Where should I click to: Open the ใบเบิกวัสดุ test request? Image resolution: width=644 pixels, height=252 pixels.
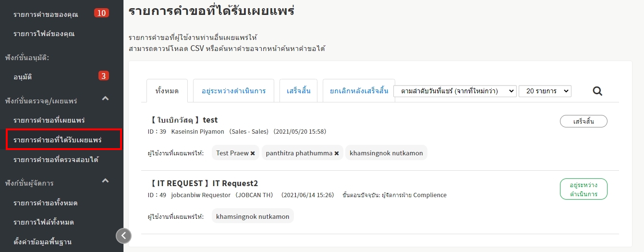(184, 120)
